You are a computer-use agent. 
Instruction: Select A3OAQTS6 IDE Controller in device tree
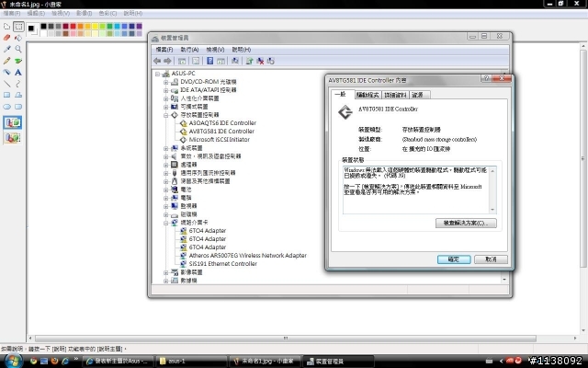pyautogui.click(x=222, y=123)
